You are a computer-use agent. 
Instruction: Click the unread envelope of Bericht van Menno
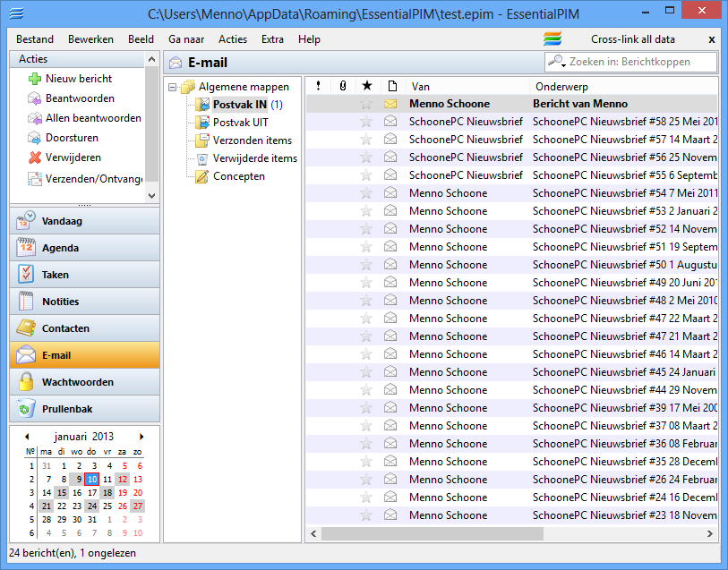390,104
